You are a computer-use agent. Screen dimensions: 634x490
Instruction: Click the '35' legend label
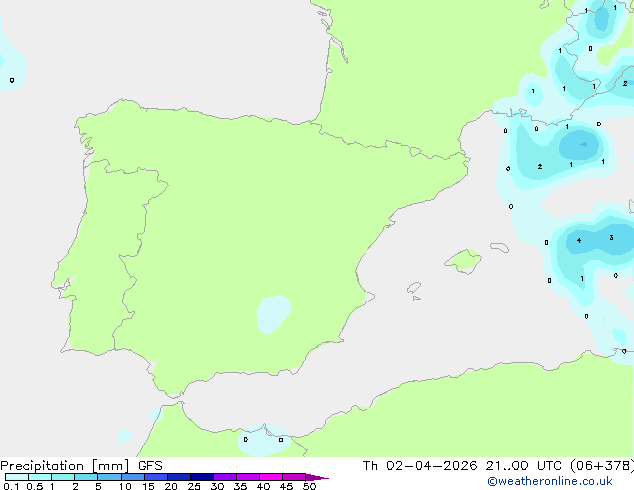click(x=240, y=486)
